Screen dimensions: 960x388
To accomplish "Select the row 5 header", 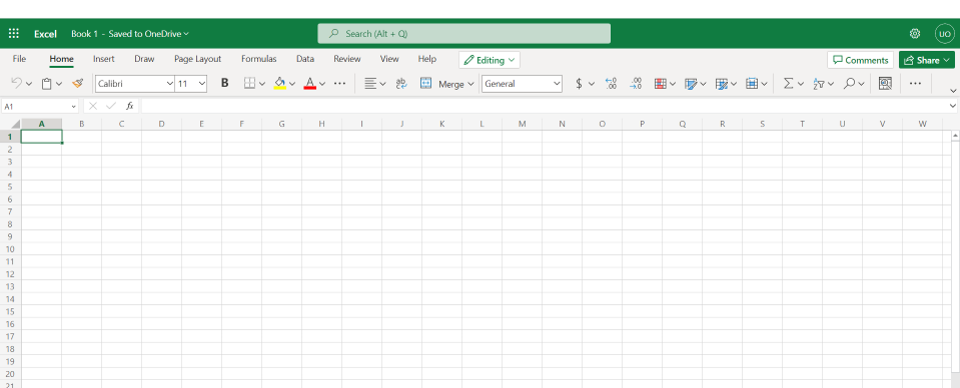I will pos(10,187).
